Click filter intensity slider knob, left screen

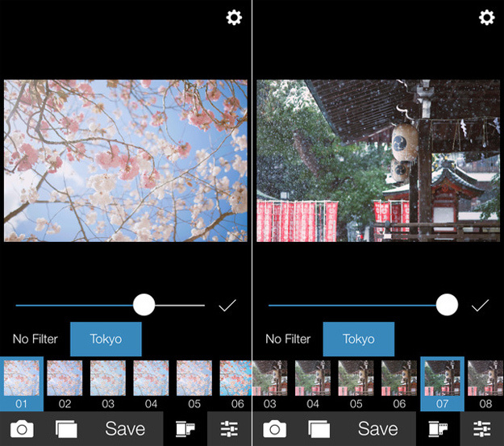point(144,305)
